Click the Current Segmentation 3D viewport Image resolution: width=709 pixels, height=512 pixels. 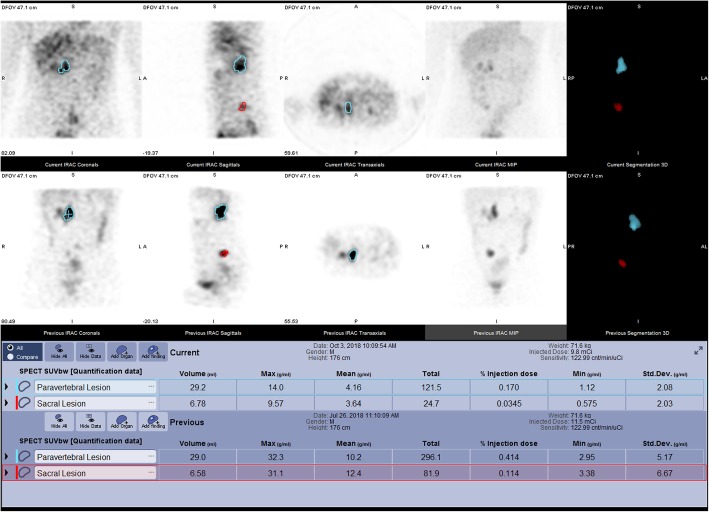637,80
